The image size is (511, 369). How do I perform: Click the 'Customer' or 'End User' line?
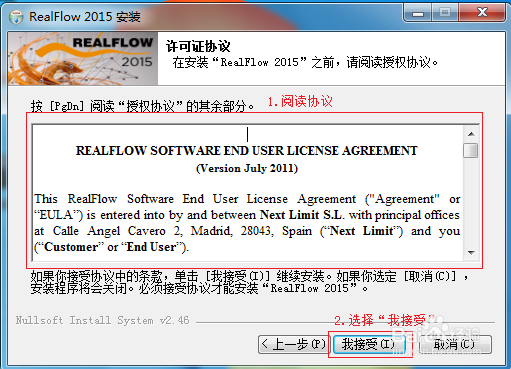(x=112, y=247)
